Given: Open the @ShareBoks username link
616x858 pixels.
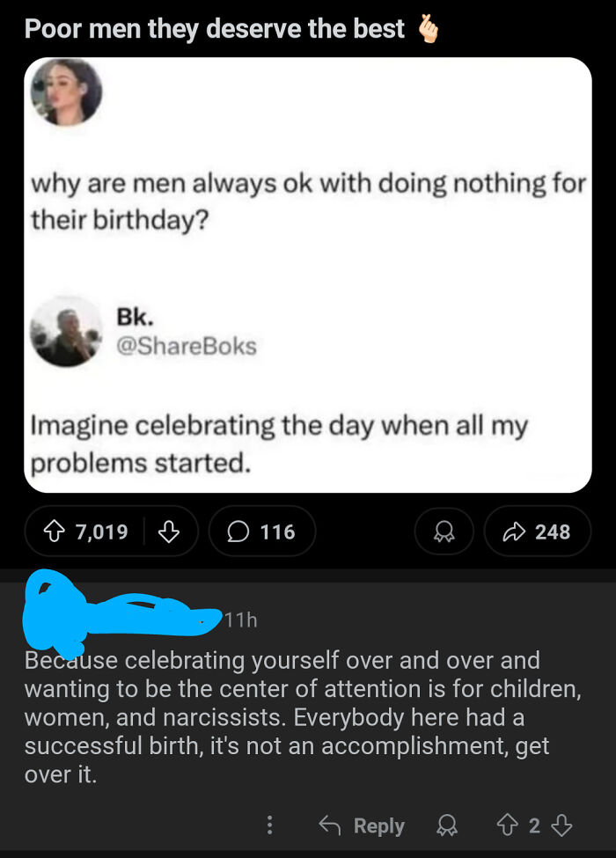Looking at the screenshot, I should 189,347.
